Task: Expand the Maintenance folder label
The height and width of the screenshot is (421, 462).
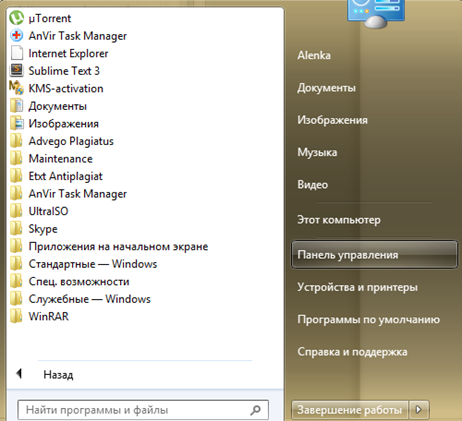Action: coord(61,158)
